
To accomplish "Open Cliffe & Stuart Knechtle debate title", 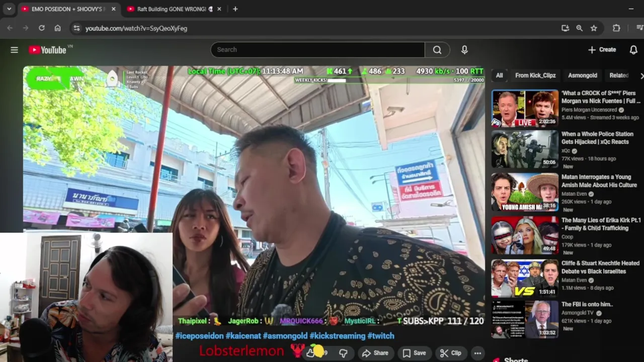I will tap(600, 267).
